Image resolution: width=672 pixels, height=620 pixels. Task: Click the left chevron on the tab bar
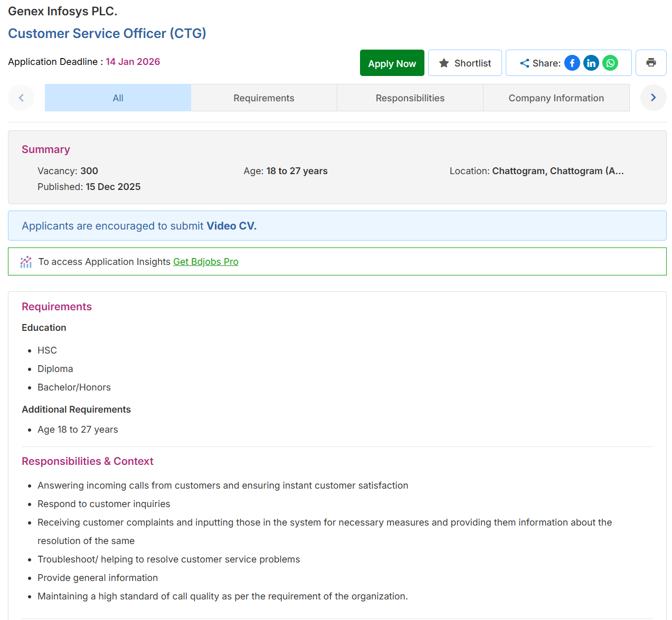[21, 98]
